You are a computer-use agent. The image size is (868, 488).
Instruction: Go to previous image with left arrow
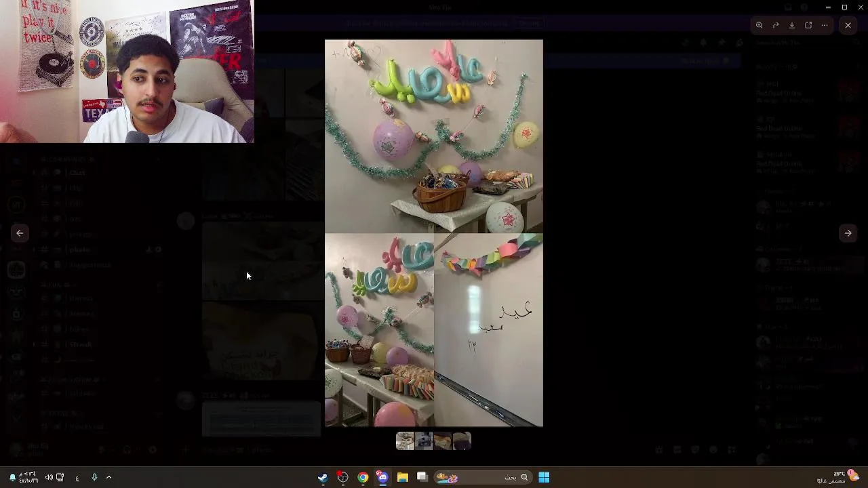click(20, 233)
